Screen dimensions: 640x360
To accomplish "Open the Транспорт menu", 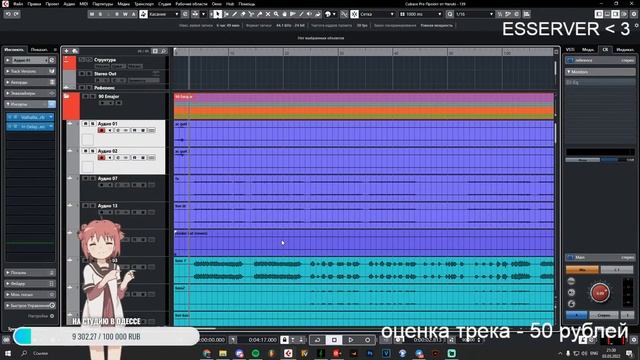I will click(x=144, y=4).
